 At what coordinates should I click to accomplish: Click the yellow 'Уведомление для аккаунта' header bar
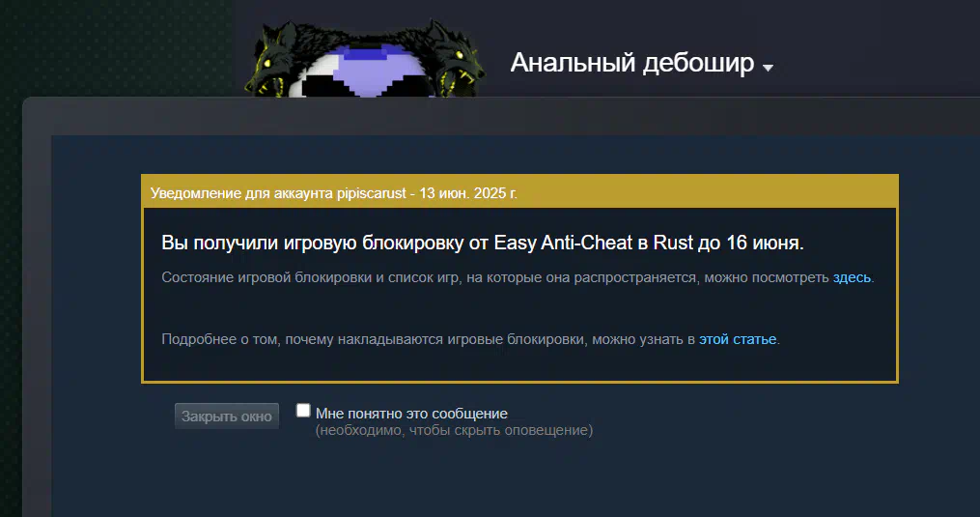[x=520, y=191]
